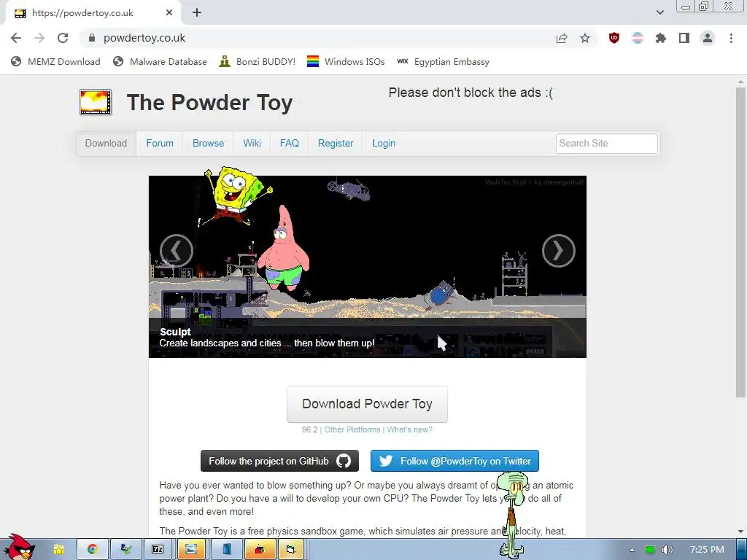
Task: Open the 7z app in the taskbar
Action: click(x=158, y=550)
